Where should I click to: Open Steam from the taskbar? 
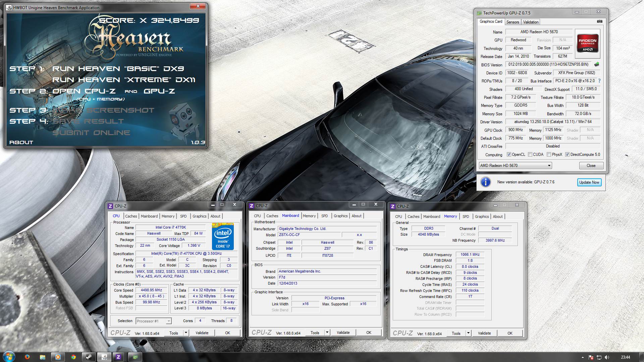(89, 357)
